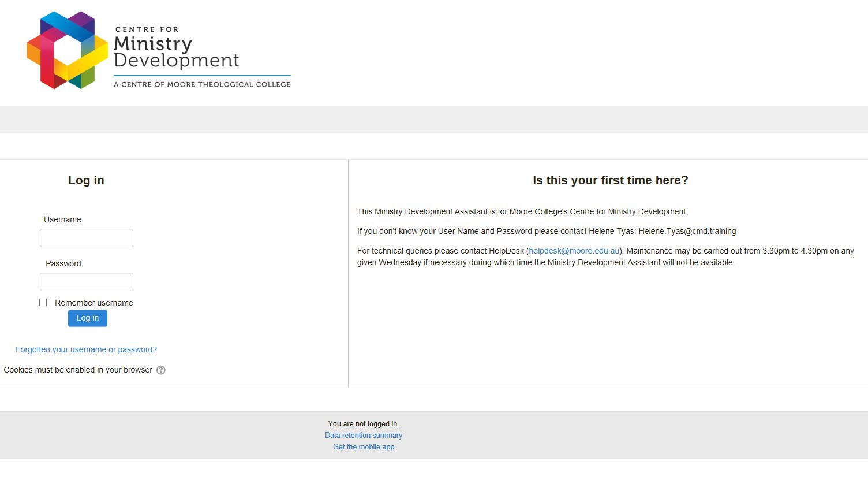Click the Ministry Development logo text
The height and width of the screenshot is (480, 868).
175,52
